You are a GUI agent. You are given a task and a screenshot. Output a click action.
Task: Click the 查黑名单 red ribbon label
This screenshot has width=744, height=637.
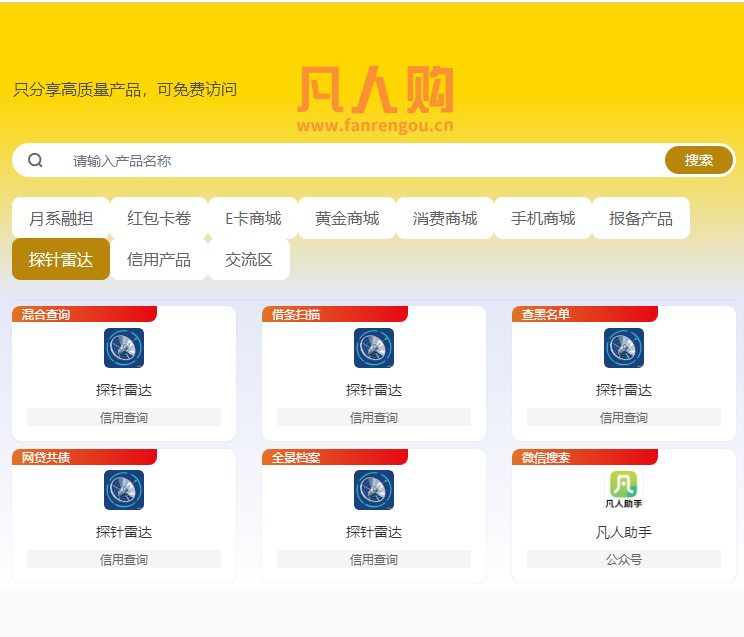coord(585,314)
